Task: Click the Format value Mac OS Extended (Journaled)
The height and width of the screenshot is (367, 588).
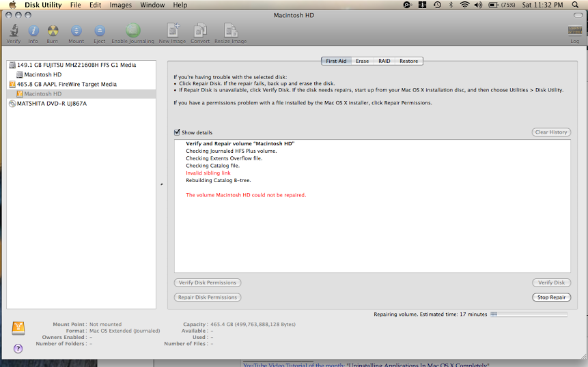Action: click(x=124, y=331)
